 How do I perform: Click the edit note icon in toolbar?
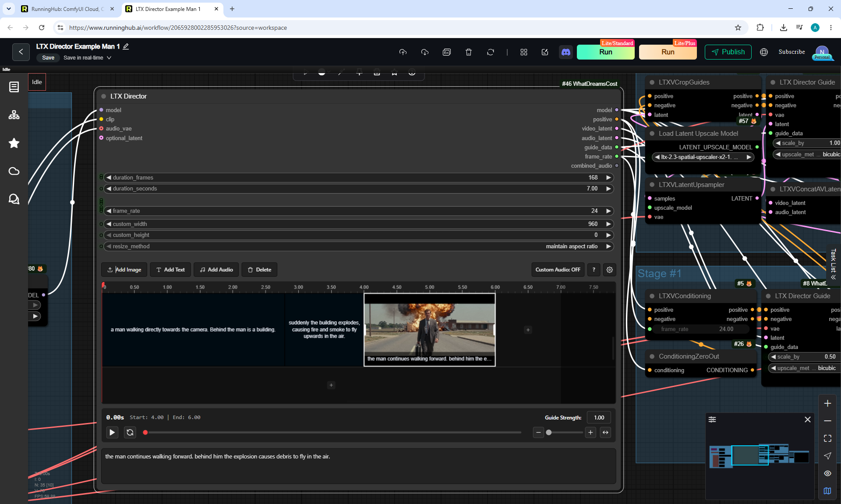[x=545, y=52]
